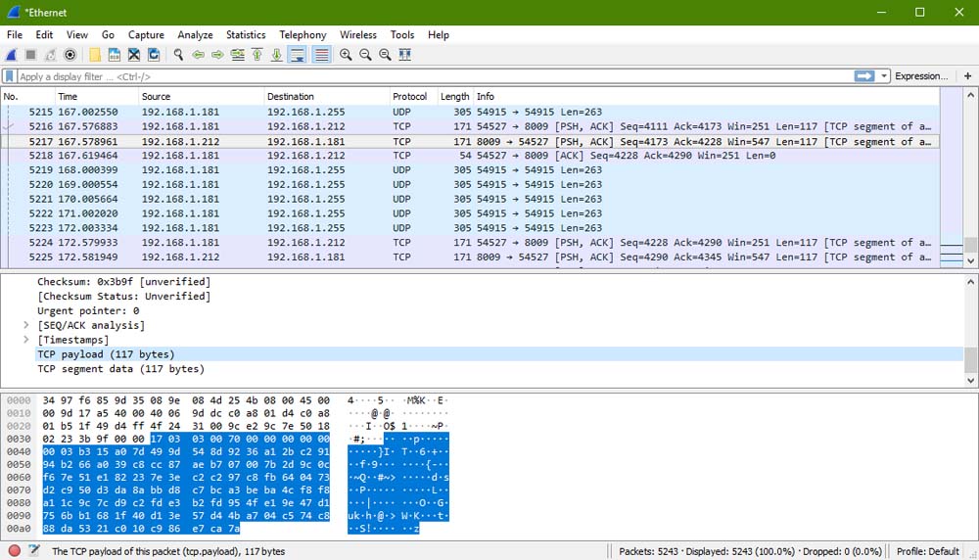Open the Statistics menu
The image size is (979, 560).
[x=246, y=34]
